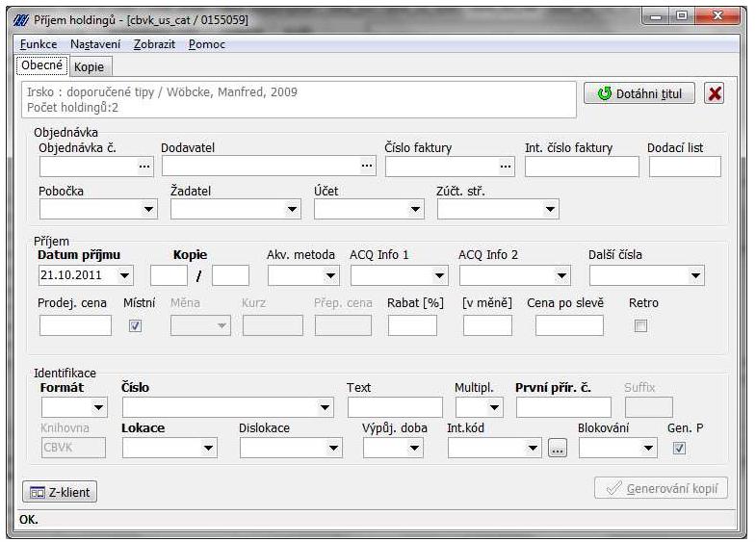
Task: Open browse dots for Objednávka č. field
Action: click(144, 167)
